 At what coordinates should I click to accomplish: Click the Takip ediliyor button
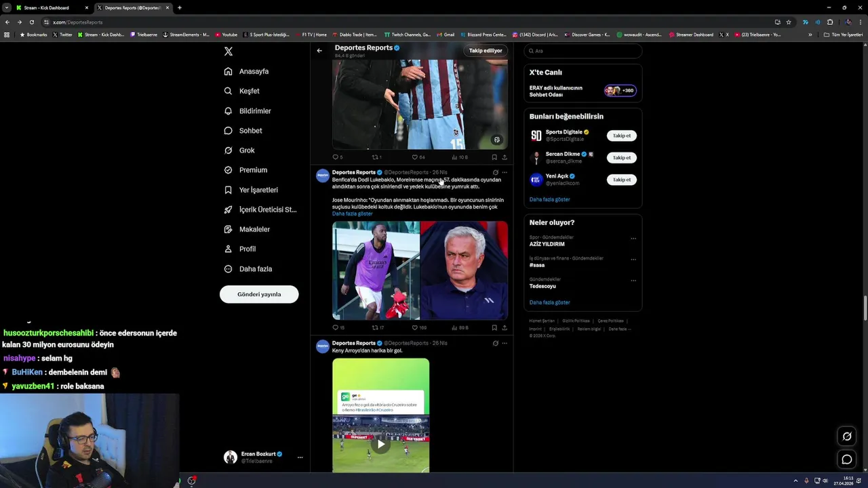pos(486,50)
